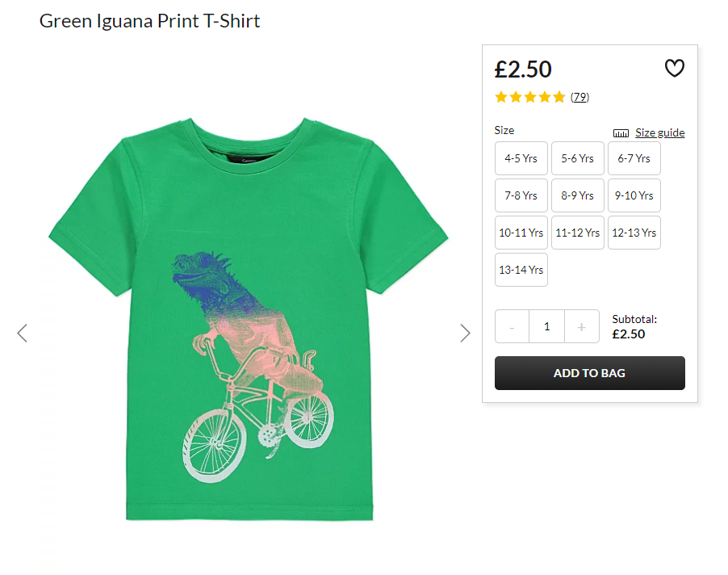Click the ruler icon beside Size guide
This screenshot has width=728, height=575.
click(621, 133)
